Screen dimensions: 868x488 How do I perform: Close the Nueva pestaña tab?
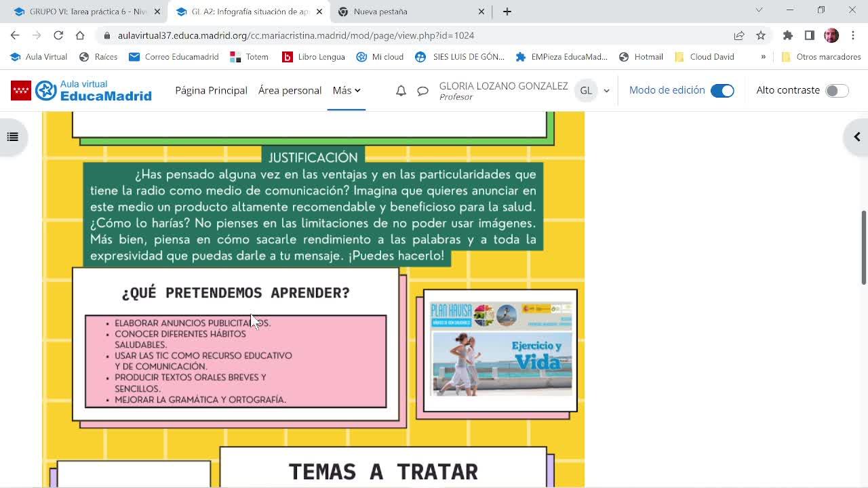pyautogui.click(x=481, y=12)
